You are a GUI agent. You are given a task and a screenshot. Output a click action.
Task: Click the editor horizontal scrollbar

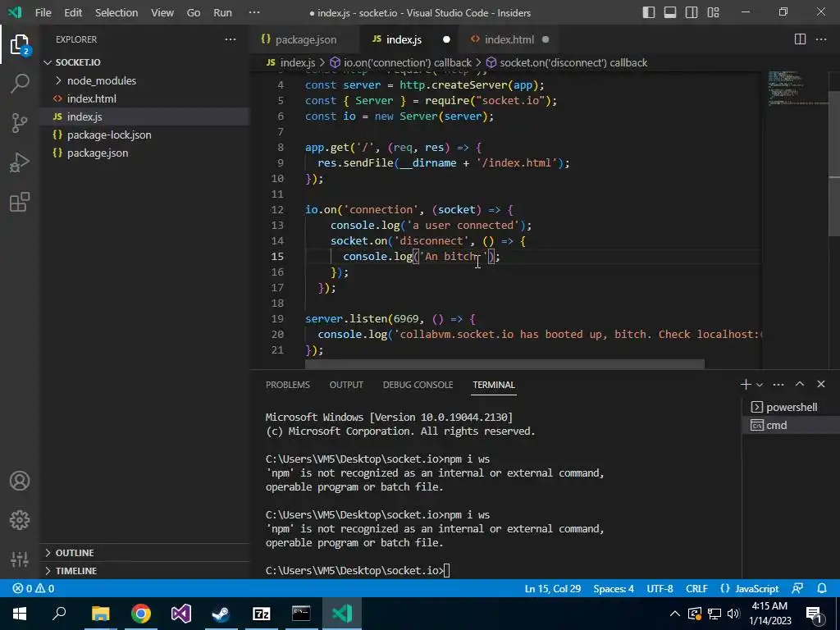point(504,364)
